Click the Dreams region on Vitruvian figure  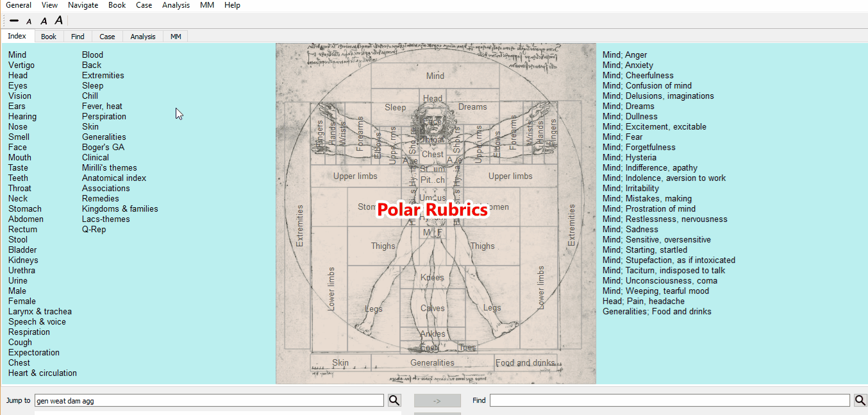click(472, 107)
